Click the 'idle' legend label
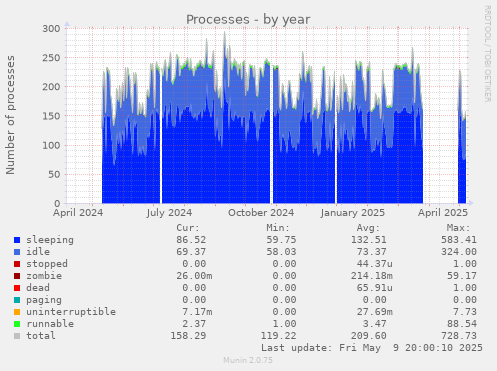The height and width of the screenshot is (371, 497). coord(38,252)
